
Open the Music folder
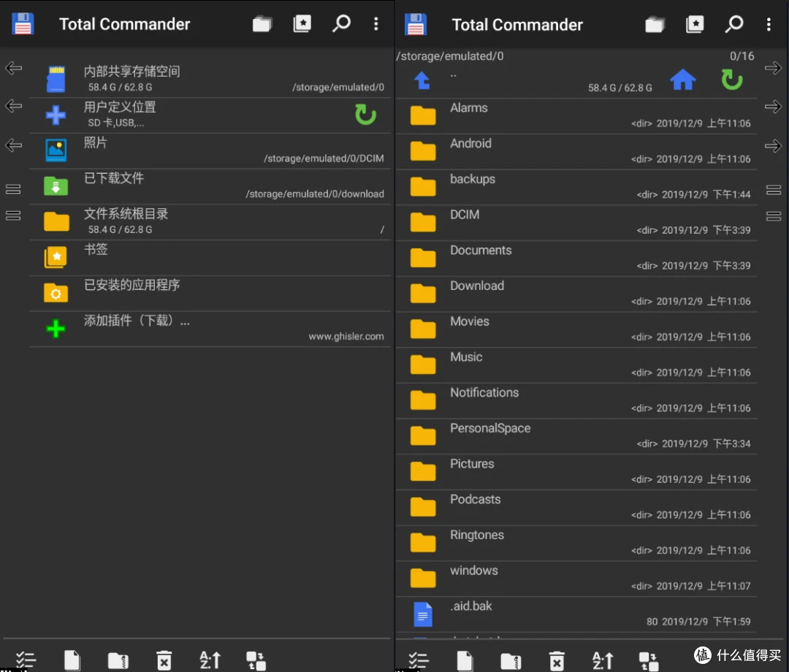[576, 366]
